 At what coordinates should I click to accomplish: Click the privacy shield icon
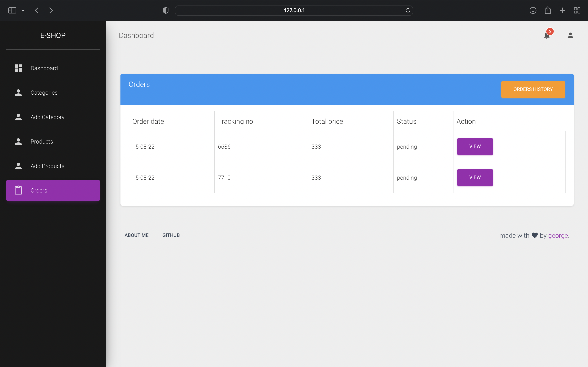pyautogui.click(x=165, y=10)
